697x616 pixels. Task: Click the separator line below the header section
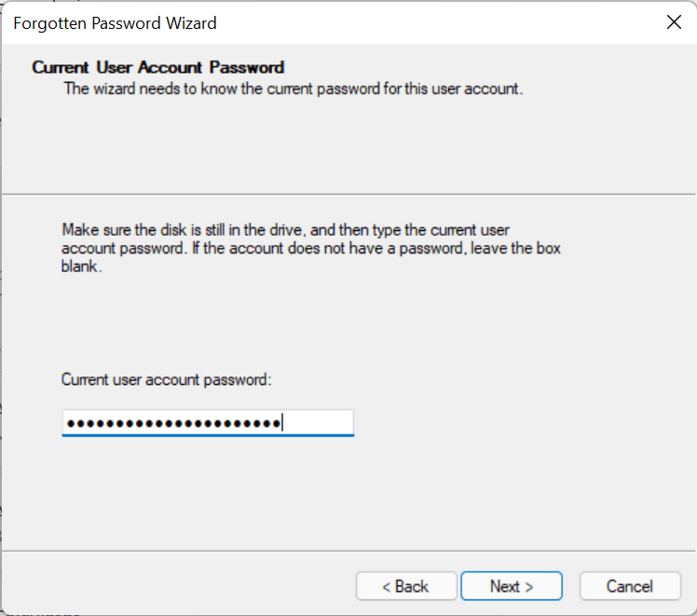pos(348,194)
